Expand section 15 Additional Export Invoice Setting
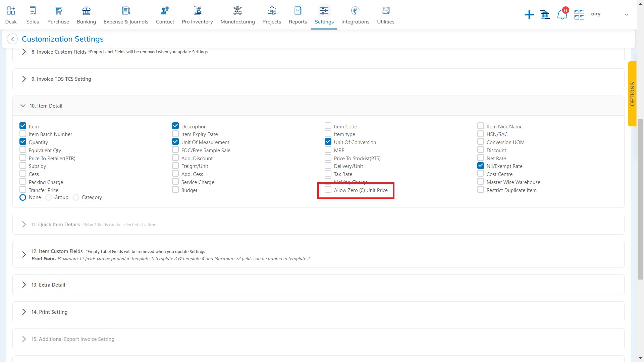Viewport: 644px width, 362px height. pos(24,339)
